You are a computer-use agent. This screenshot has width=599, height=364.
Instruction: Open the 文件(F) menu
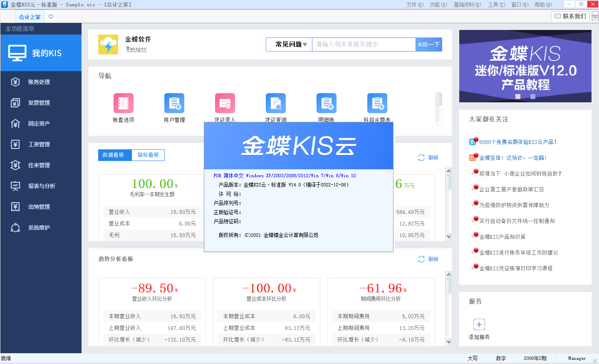pos(415,5)
